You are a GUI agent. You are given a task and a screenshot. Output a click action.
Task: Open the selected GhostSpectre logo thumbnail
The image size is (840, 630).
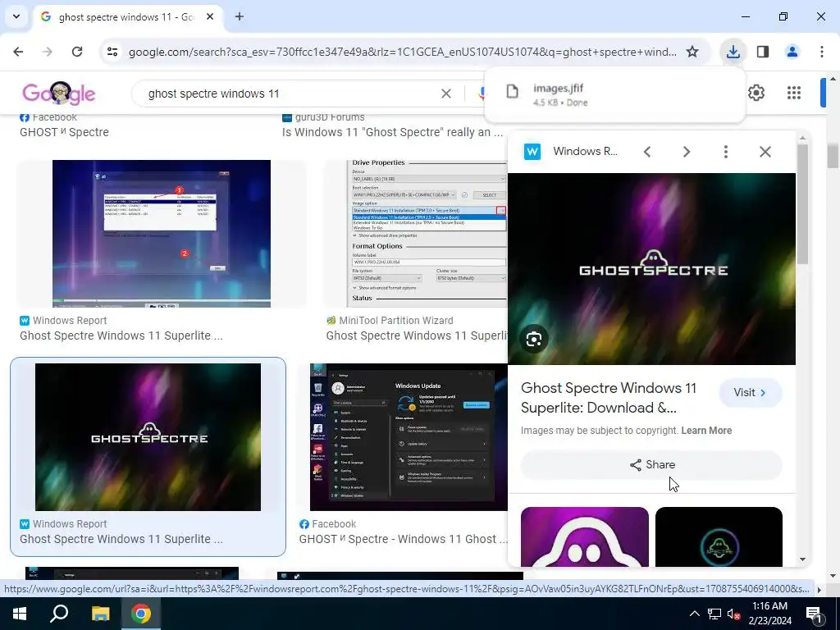click(x=148, y=437)
